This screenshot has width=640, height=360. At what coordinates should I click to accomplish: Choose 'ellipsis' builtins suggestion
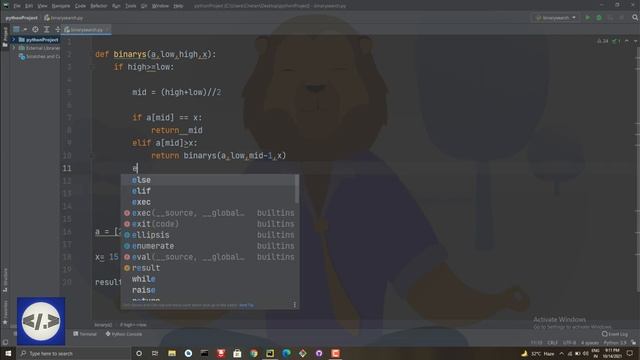coord(210,235)
